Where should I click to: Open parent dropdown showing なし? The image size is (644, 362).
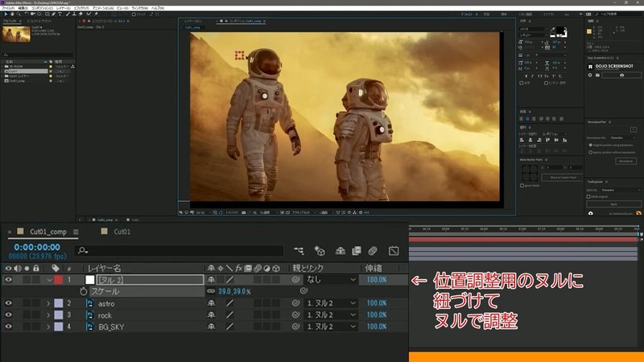point(331,280)
